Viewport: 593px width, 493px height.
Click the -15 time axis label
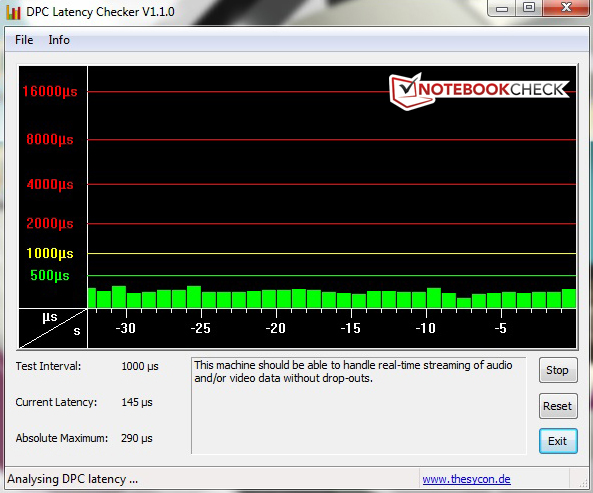351,328
